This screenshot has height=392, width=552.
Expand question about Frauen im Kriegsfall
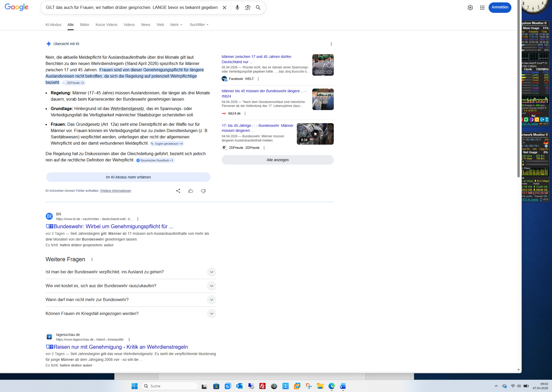point(211,314)
